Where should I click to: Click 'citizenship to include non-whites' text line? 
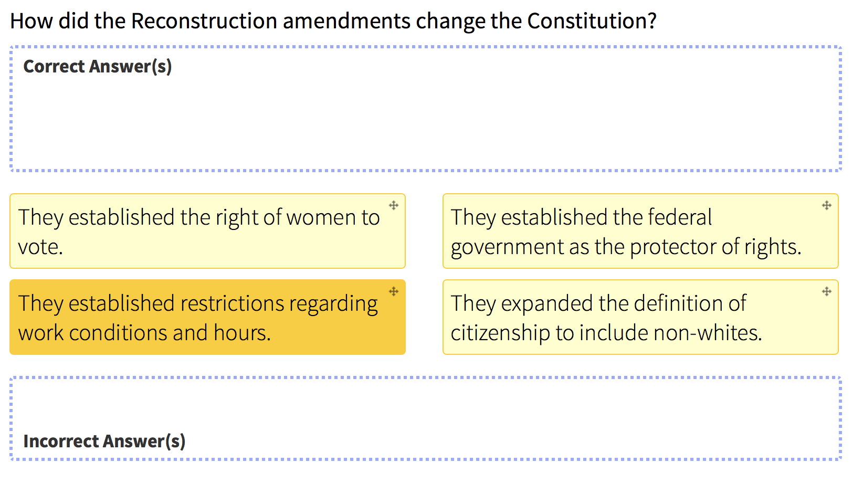point(606,333)
